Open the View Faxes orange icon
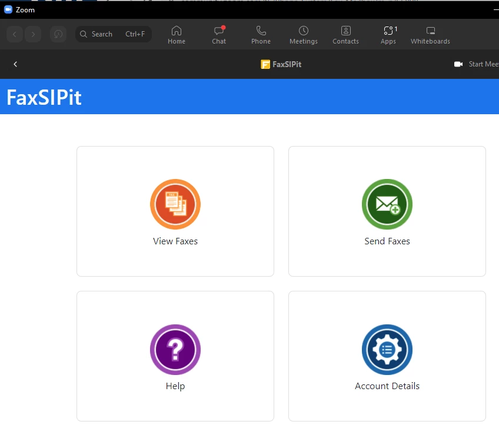499x448 pixels. coord(175,204)
